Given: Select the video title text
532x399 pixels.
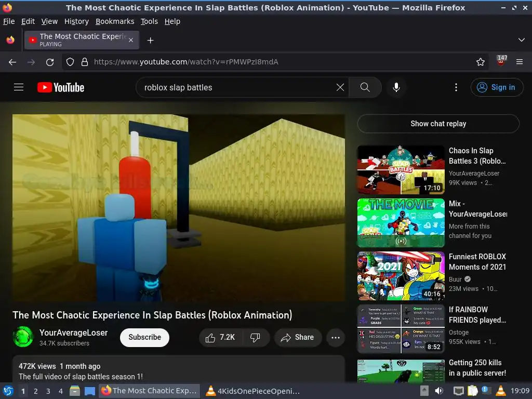Looking at the screenshot, I should [152, 315].
